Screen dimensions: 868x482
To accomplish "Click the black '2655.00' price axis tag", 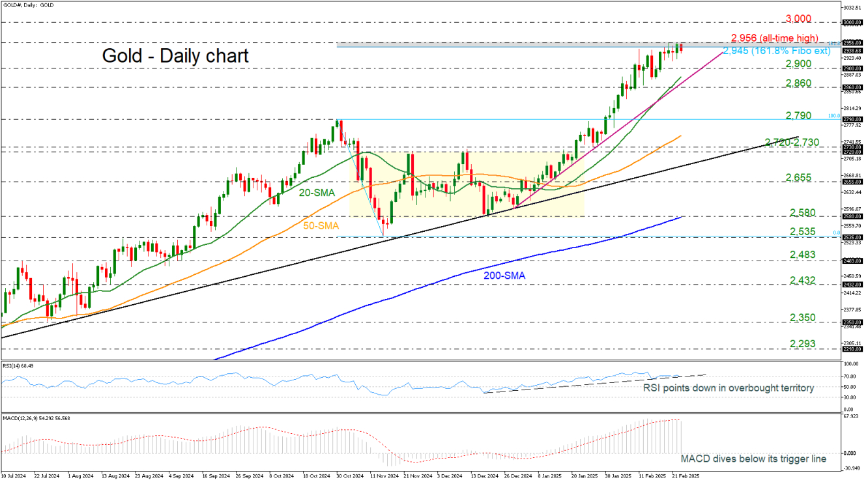I will click(852, 182).
